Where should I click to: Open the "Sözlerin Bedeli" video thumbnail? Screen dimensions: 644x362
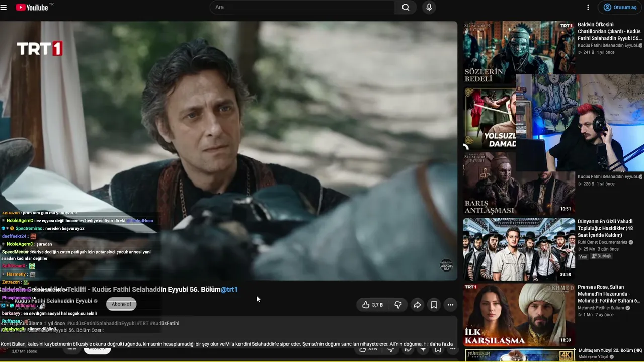click(x=519, y=52)
